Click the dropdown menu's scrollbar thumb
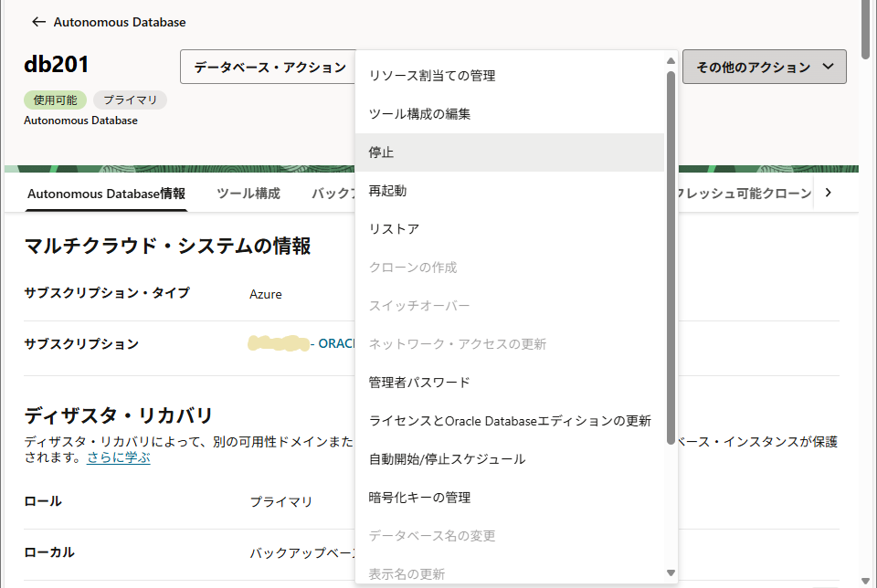This screenshot has height=588, width=877. (x=671, y=257)
